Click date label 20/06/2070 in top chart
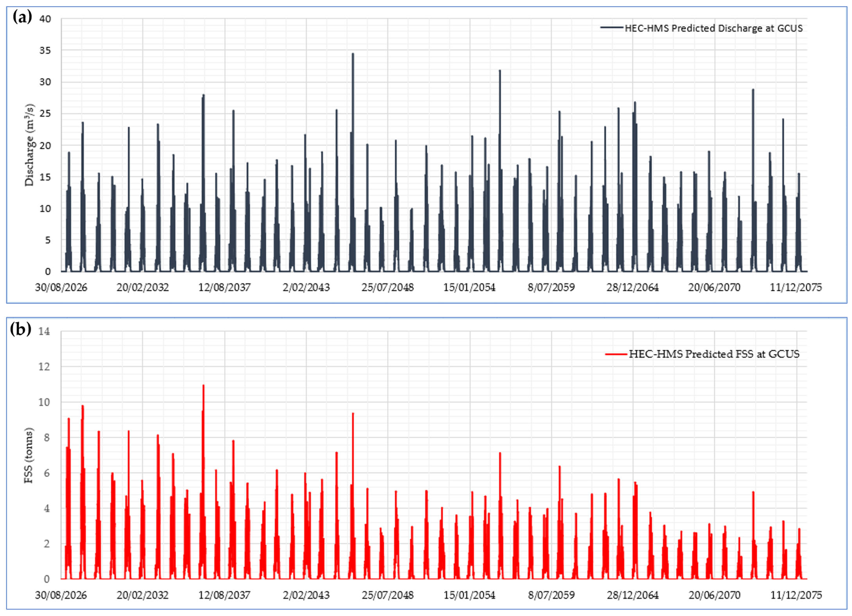This screenshot has width=852, height=616. (x=714, y=288)
